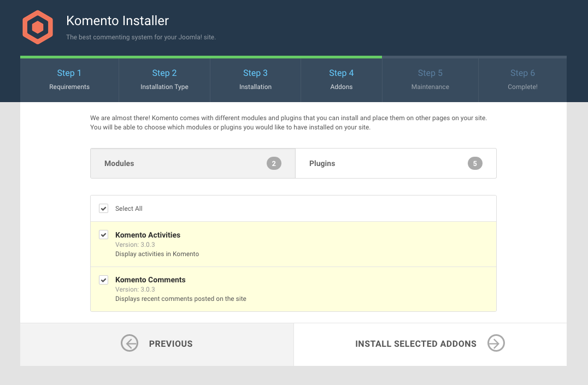Select Step 4 Addons
This screenshot has height=385, width=588.
pyautogui.click(x=341, y=80)
